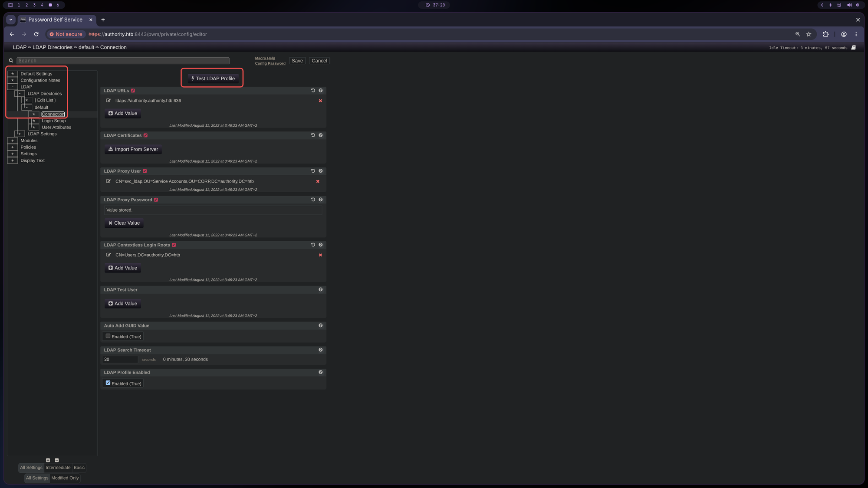
Task: Focus the settings Search field
Action: 123,61
